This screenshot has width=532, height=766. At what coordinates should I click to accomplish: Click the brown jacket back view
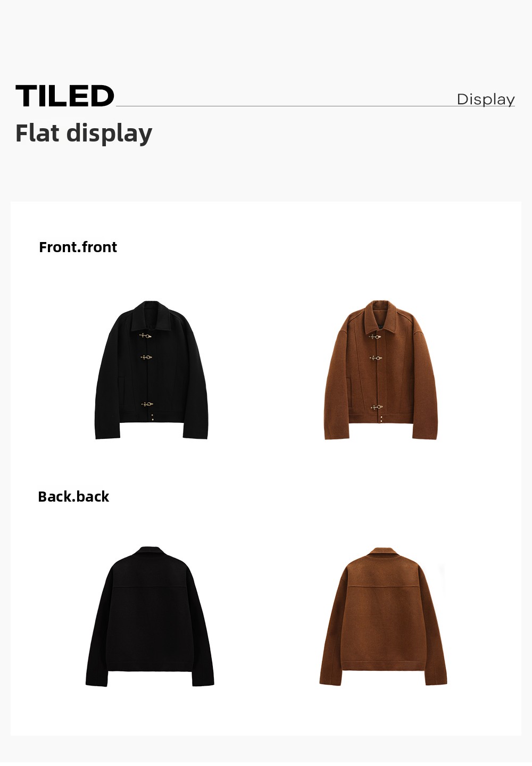(x=383, y=617)
